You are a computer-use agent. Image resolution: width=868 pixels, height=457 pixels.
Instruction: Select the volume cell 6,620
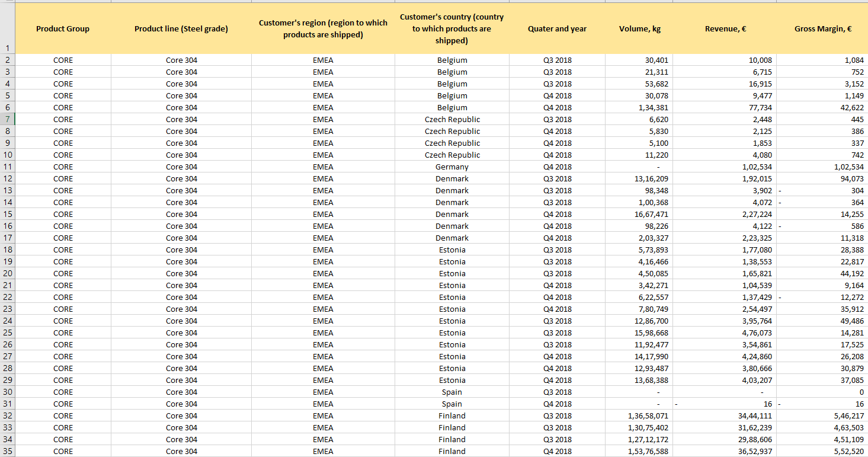(x=639, y=119)
